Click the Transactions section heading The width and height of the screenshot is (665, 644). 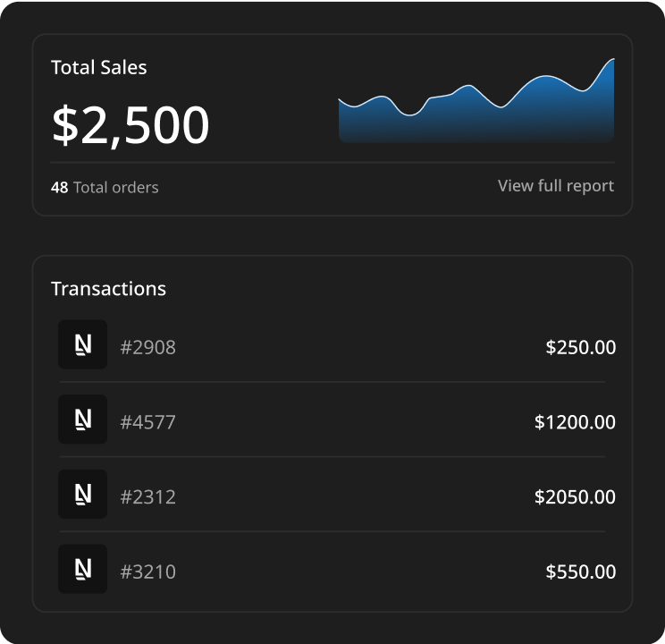pos(108,289)
